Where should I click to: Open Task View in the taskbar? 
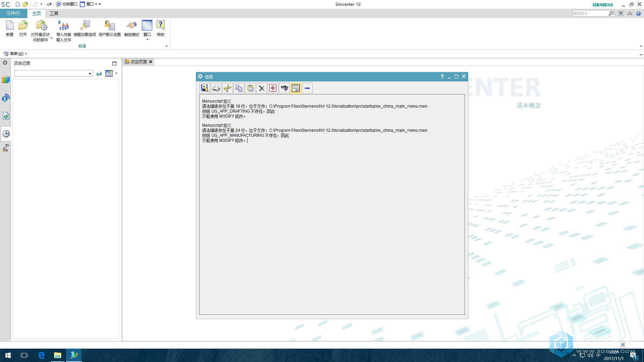click(x=24, y=355)
